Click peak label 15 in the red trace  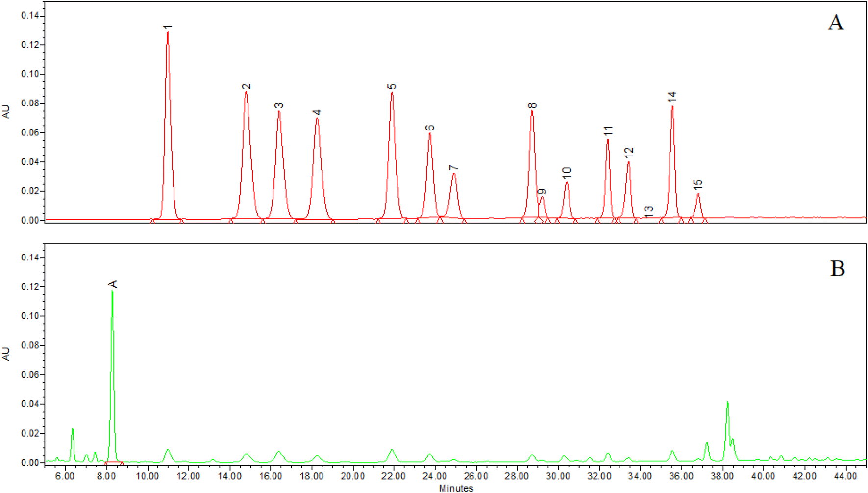[698, 184]
